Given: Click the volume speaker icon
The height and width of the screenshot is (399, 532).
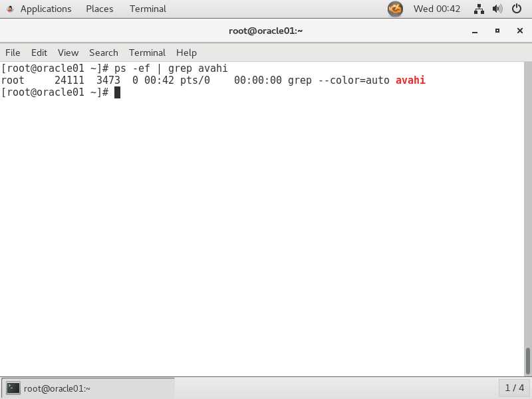Looking at the screenshot, I should [x=497, y=9].
